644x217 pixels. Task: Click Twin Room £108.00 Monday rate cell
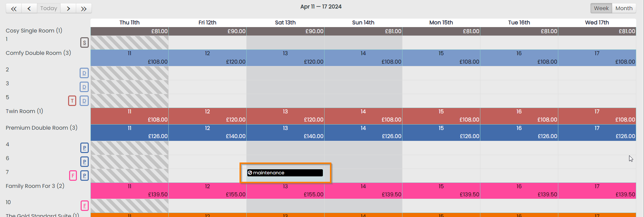point(469,120)
